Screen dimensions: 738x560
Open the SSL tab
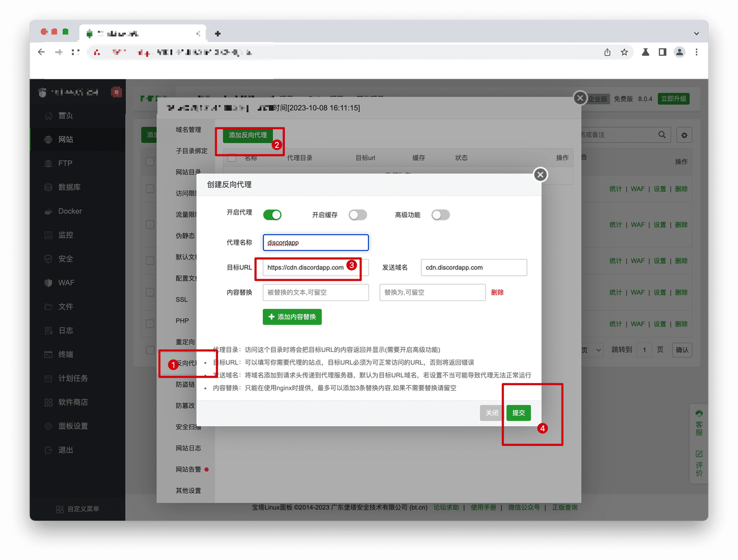click(x=182, y=300)
